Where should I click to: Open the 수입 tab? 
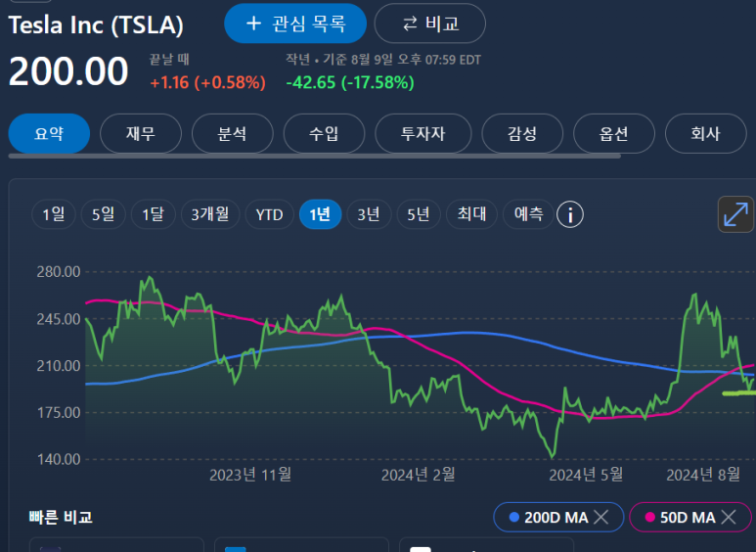[x=324, y=133]
